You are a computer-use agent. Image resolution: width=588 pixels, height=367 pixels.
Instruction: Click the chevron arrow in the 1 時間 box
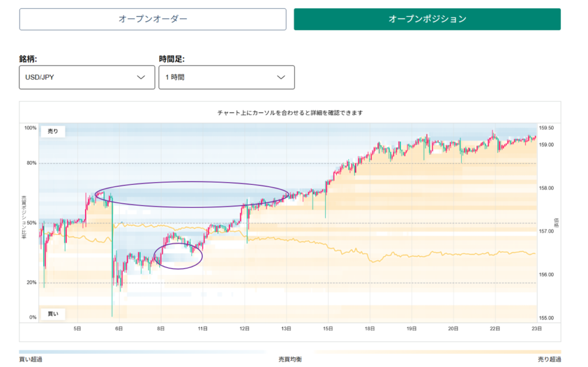[x=281, y=78]
